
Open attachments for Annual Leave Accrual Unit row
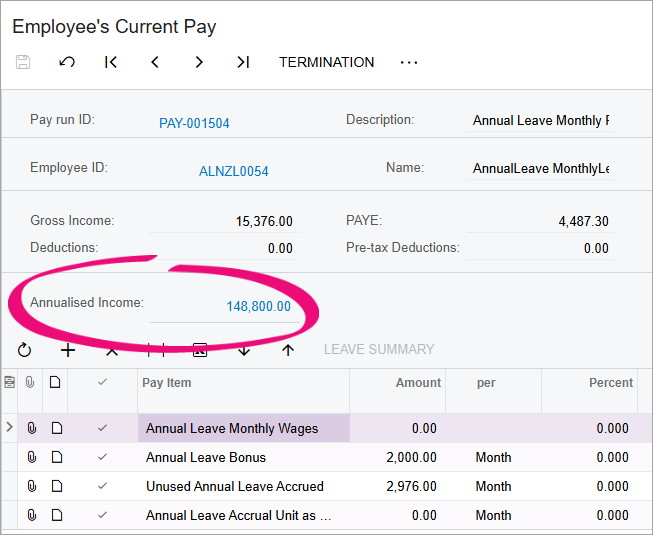coord(32,515)
